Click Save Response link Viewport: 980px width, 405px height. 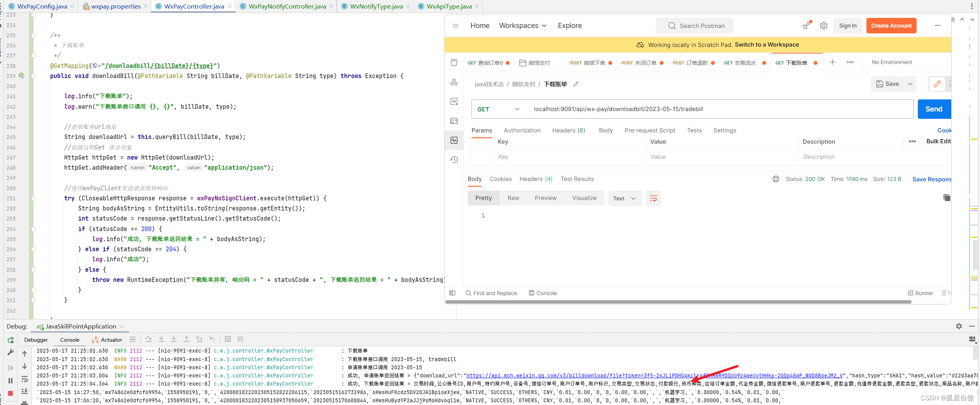coord(932,179)
